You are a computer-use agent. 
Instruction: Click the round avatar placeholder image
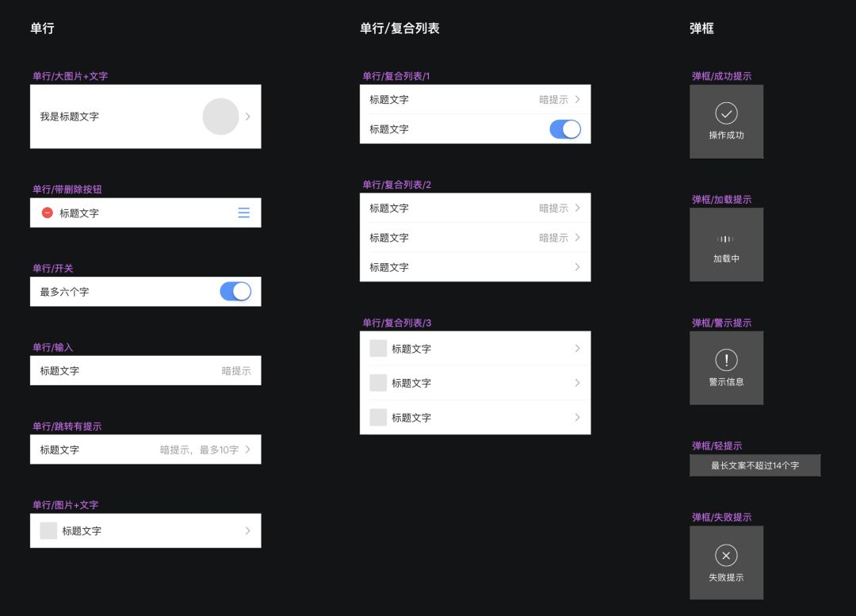point(220,117)
